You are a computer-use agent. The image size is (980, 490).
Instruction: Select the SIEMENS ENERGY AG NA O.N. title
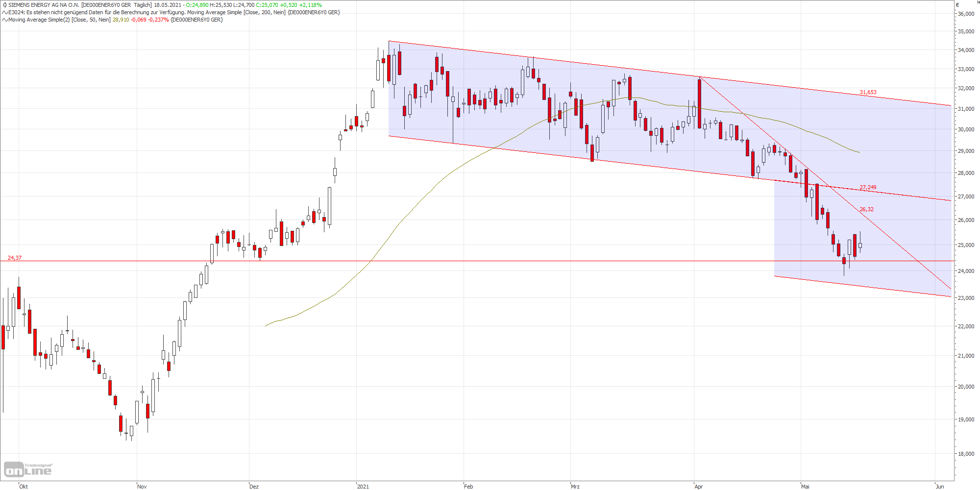pyautogui.click(x=44, y=5)
